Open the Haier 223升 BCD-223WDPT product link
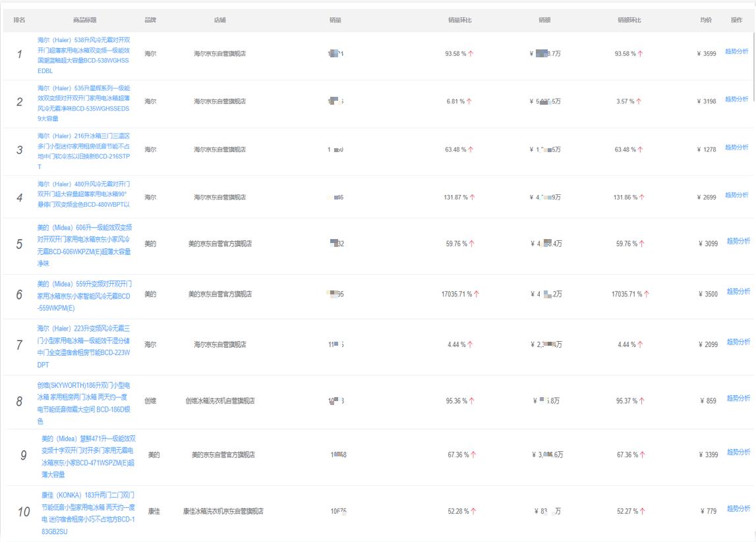 [84, 346]
